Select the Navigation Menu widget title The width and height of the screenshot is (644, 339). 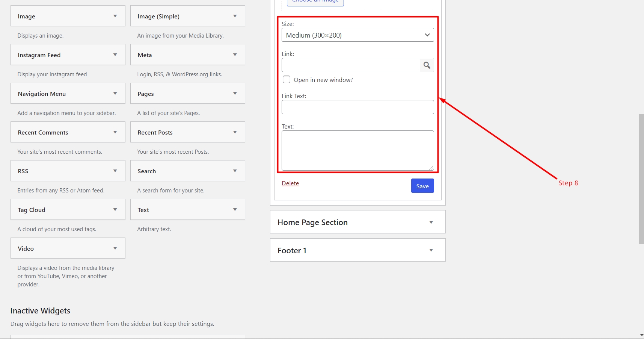click(42, 94)
